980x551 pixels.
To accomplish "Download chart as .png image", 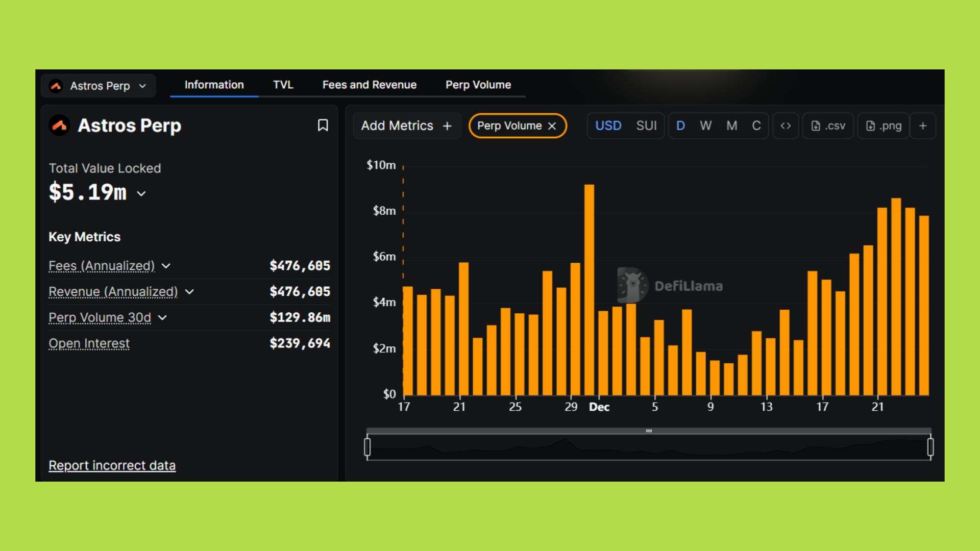I will pos(884,126).
